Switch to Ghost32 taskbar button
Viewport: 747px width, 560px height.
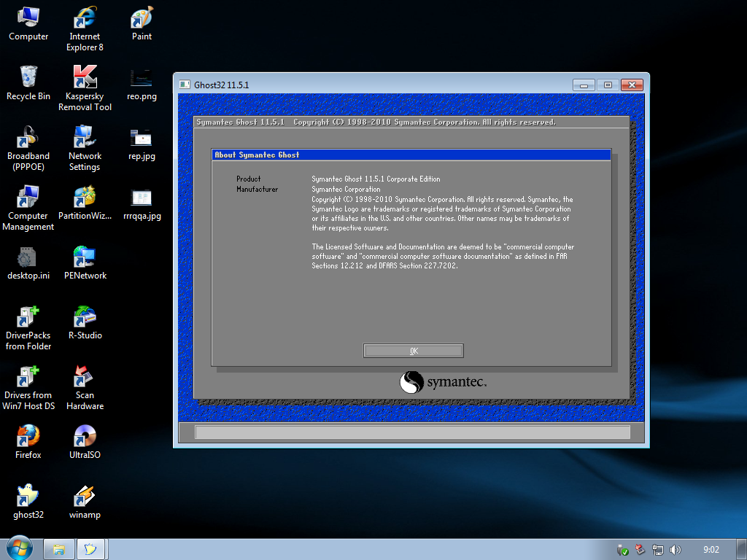click(90, 550)
